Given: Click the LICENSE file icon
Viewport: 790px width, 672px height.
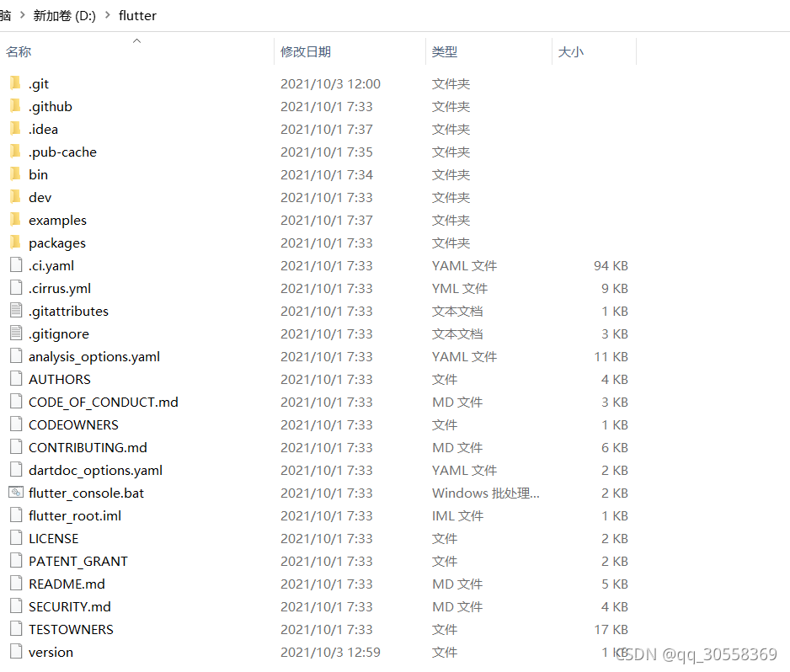Looking at the screenshot, I should click(x=16, y=537).
